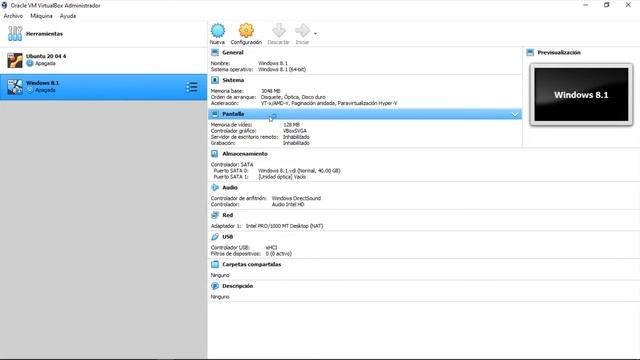Select the Windows 8.1 machine name in list
The image size is (640, 360).
click(x=42, y=83)
